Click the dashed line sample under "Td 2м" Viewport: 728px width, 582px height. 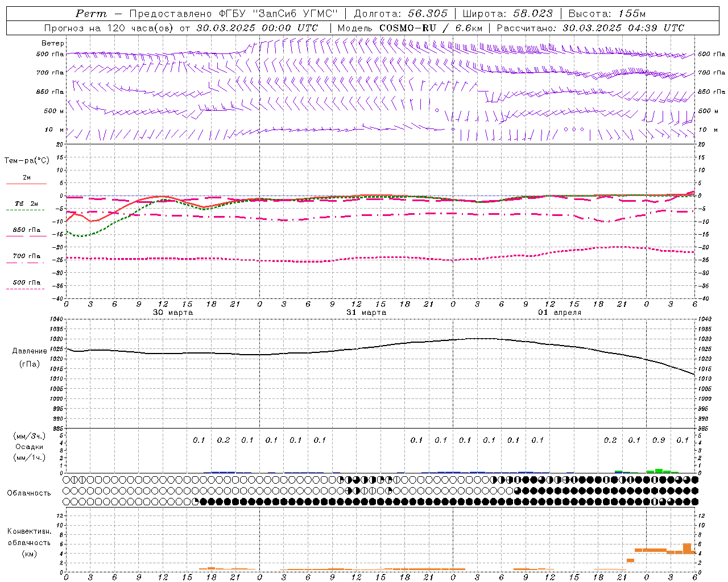point(25,210)
